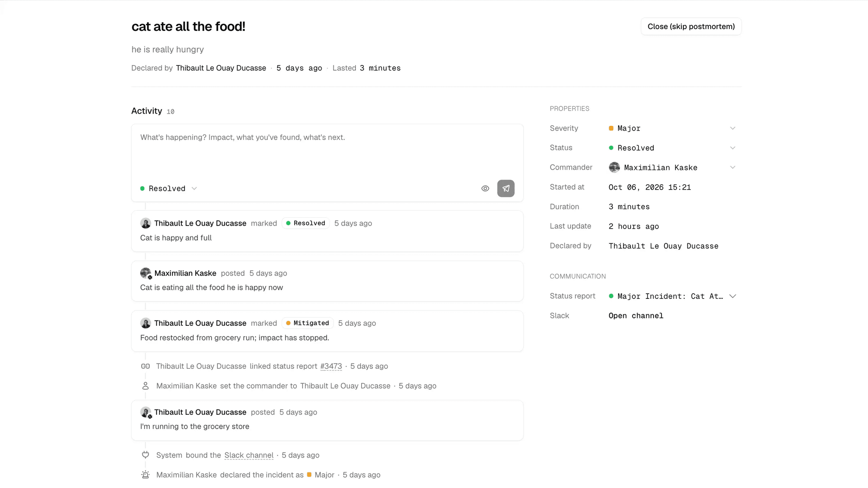Viewport: 868px width, 488px height.
Task: Click the orange Major severity color square
Action: pyautogui.click(x=611, y=128)
